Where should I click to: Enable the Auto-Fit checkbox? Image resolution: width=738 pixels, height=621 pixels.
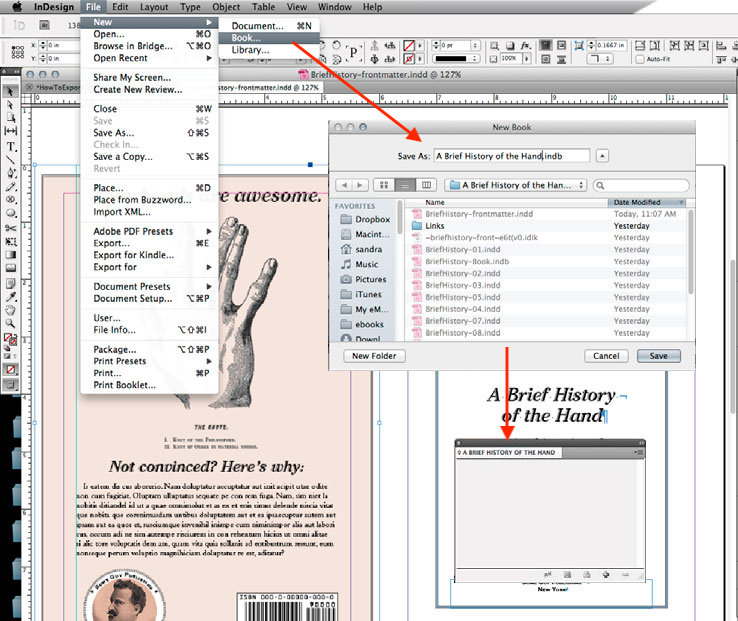tap(640, 59)
